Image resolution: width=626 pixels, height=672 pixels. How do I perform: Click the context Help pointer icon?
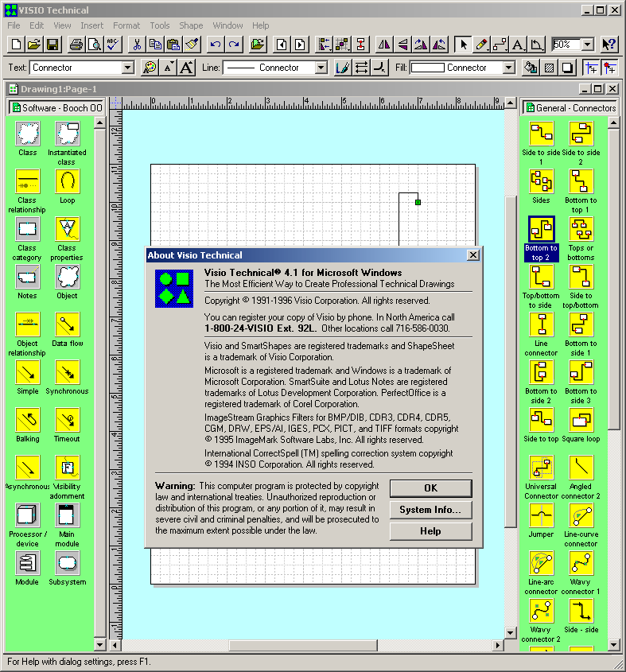pyautogui.click(x=609, y=45)
